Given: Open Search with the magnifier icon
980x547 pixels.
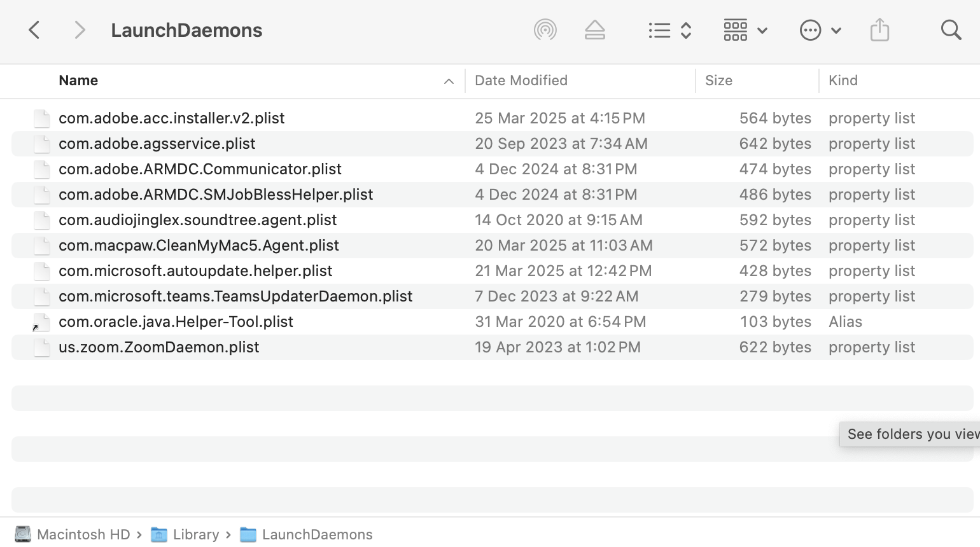Looking at the screenshot, I should click(x=951, y=30).
